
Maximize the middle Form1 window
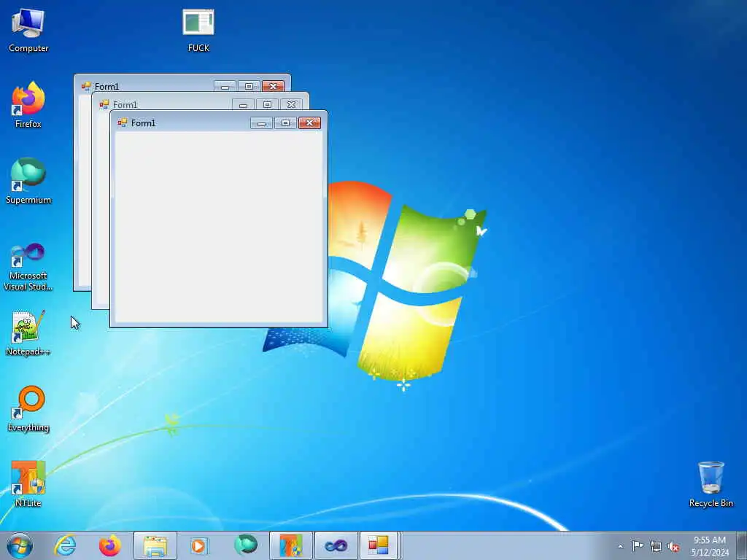267,104
